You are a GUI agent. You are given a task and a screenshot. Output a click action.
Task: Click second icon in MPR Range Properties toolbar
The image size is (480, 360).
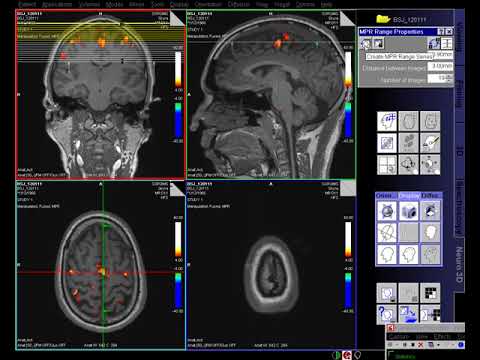tap(378, 43)
